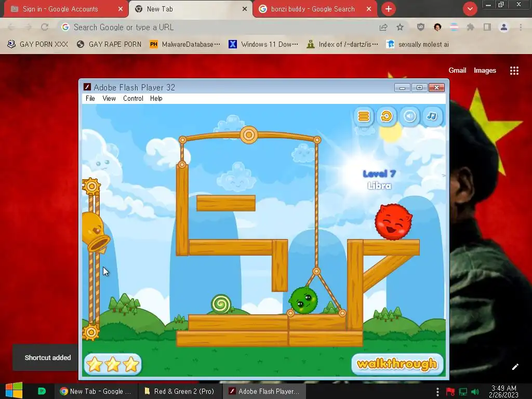The image size is (532, 399).
Task: Show hidden tray icons via dots
Action: [437, 392]
